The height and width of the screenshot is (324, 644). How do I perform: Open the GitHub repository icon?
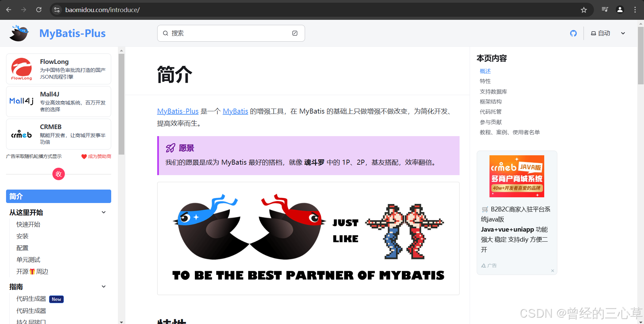[573, 33]
